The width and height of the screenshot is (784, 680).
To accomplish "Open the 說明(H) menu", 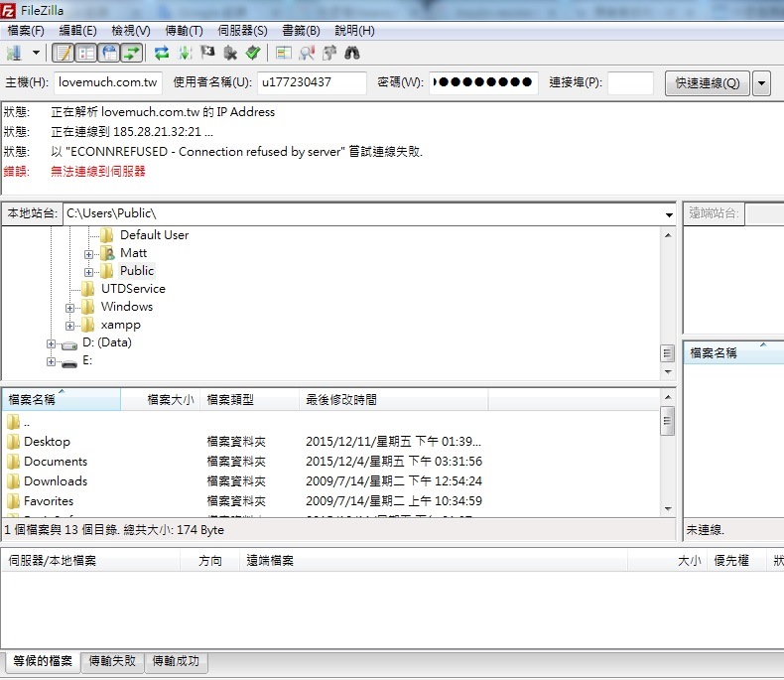I will pos(354,31).
